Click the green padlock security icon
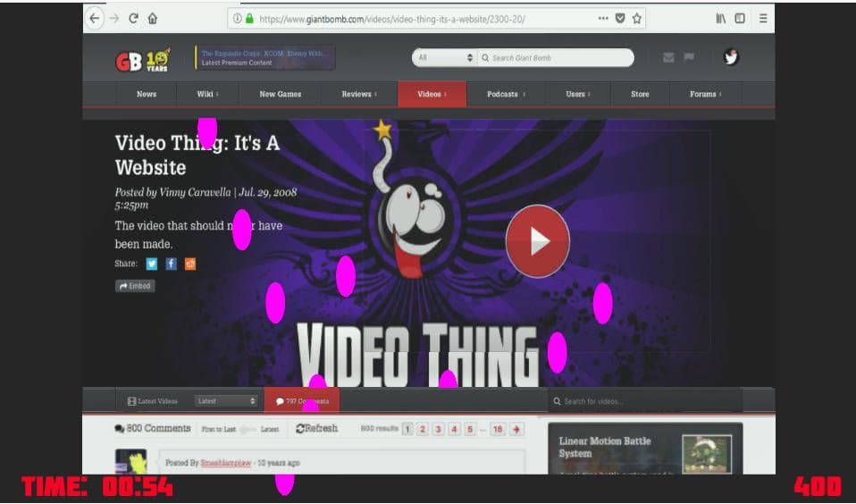Viewport: 856px width, 504px height. pyautogui.click(x=249, y=19)
